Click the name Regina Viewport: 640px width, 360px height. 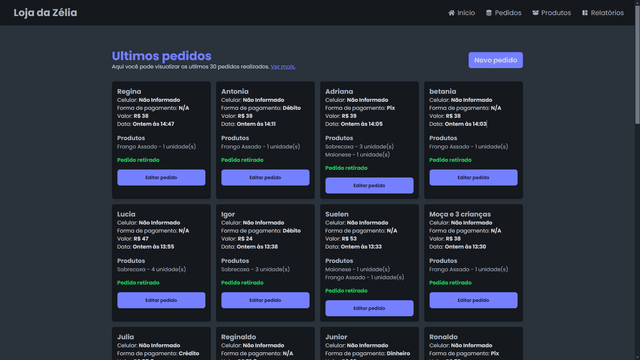(x=129, y=91)
